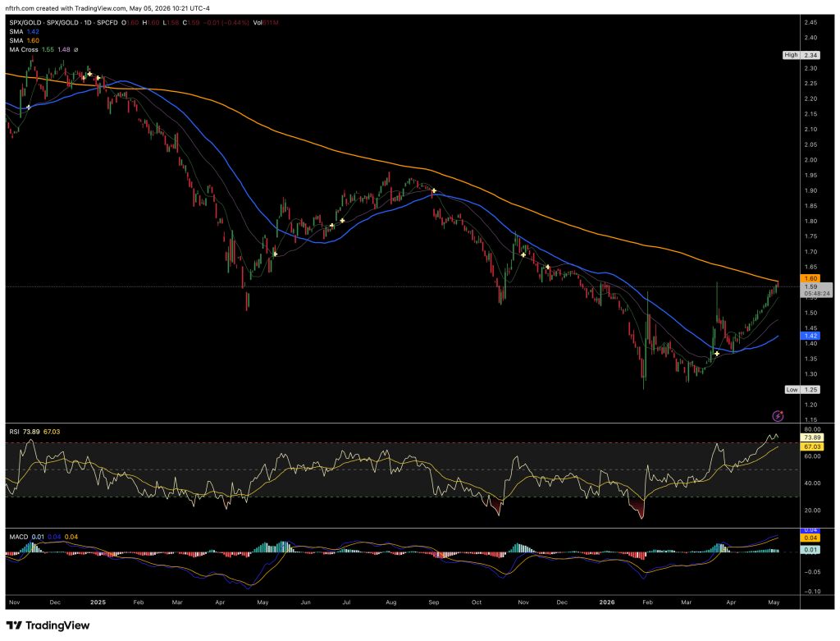Select the blue SMA 1.42 legend
The width and height of the screenshot is (840, 641).
pyautogui.click(x=24, y=32)
